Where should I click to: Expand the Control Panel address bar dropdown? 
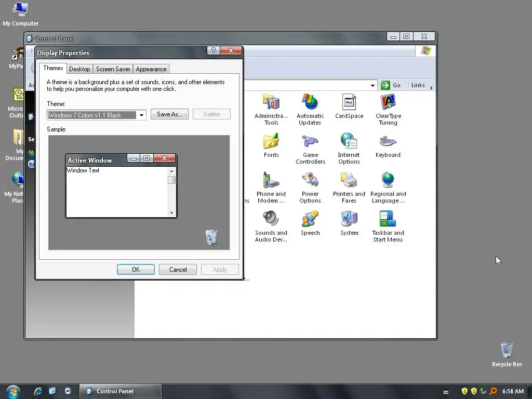pos(373,85)
